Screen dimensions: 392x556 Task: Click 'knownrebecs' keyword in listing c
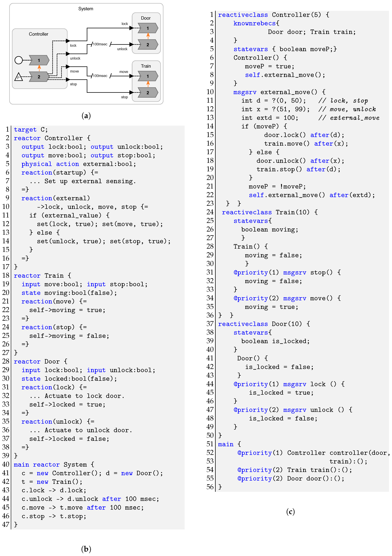pyautogui.click(x=254, y=23)
